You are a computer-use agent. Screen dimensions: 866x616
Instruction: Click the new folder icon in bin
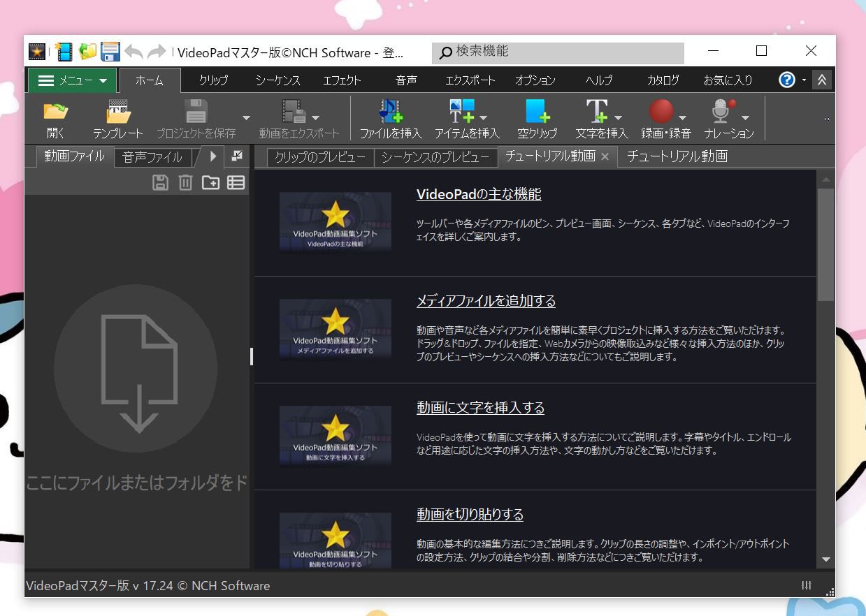pos(210,183)
